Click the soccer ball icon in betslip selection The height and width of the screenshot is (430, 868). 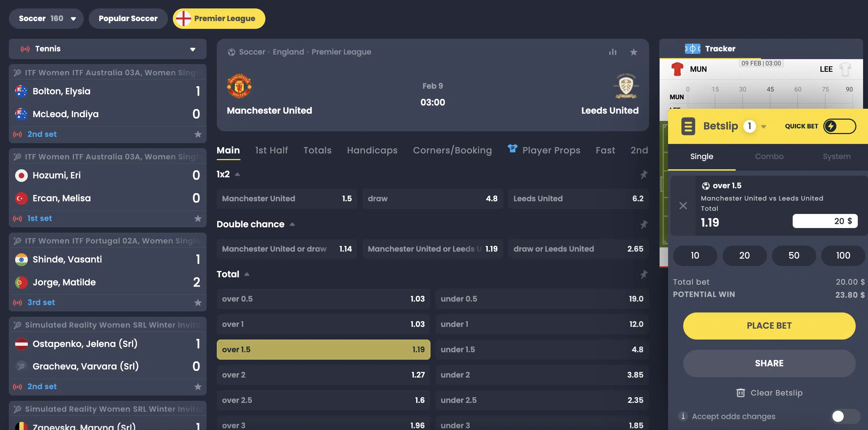click(706, 186)
